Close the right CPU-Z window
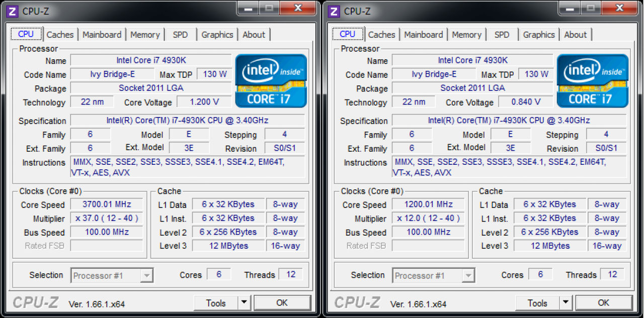 [x=619, y=8]
